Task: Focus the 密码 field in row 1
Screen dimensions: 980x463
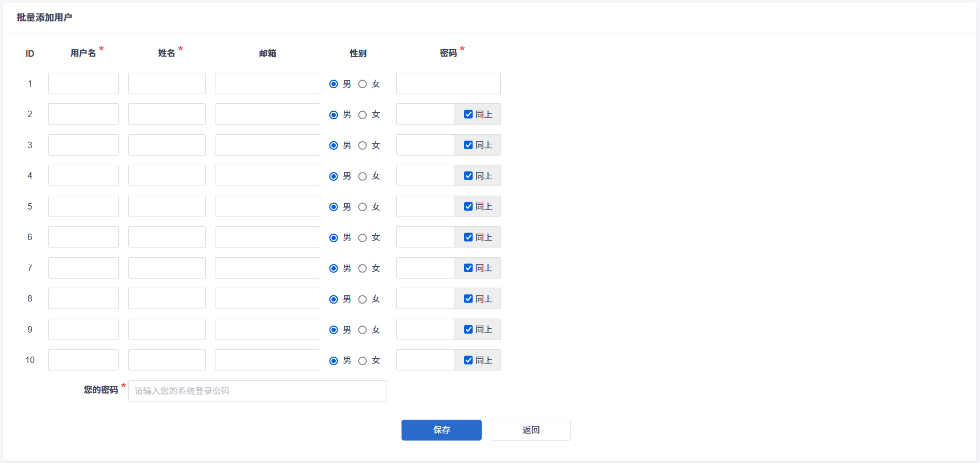Action: pos(448,83)
